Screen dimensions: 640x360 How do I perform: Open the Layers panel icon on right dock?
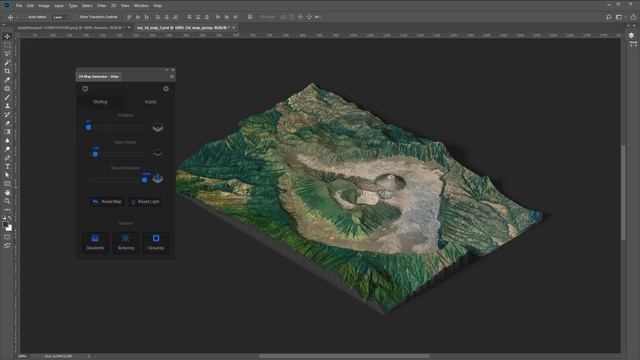631,36
